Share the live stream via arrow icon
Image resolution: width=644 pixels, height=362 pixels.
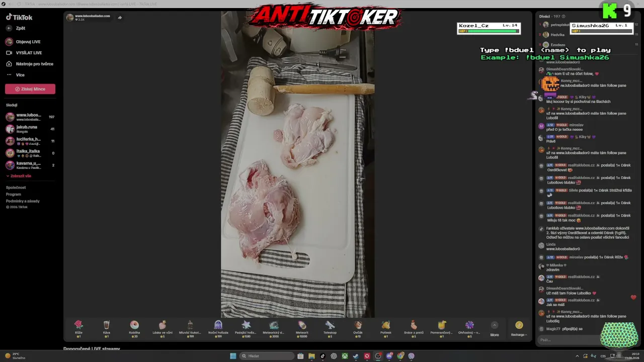[120, 18]
